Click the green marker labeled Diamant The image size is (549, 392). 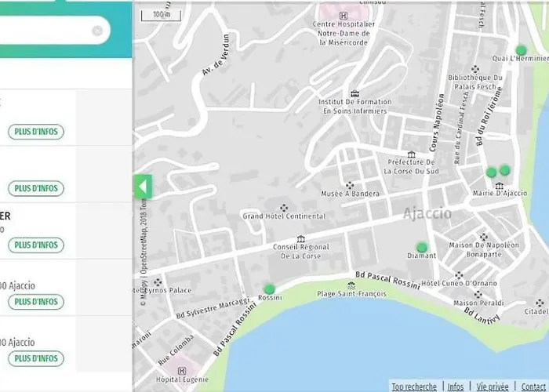coord(422,247)
